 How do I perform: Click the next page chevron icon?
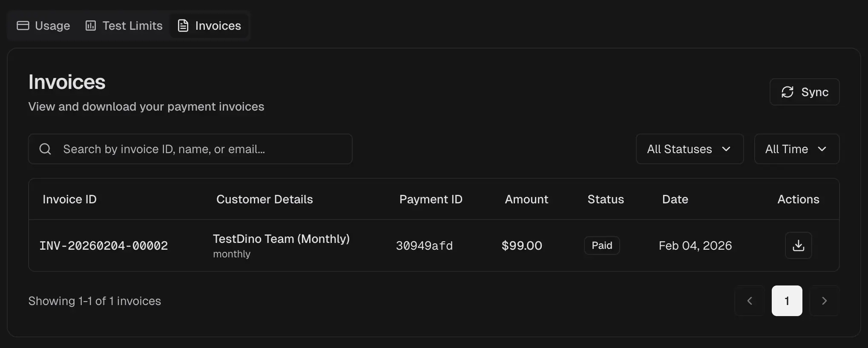tap(825, 301)
